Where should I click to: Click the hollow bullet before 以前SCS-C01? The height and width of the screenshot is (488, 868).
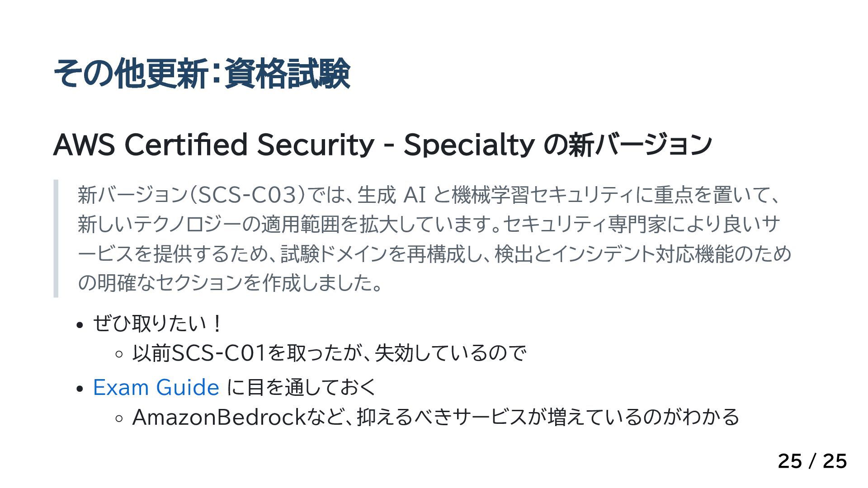(119, 355)
